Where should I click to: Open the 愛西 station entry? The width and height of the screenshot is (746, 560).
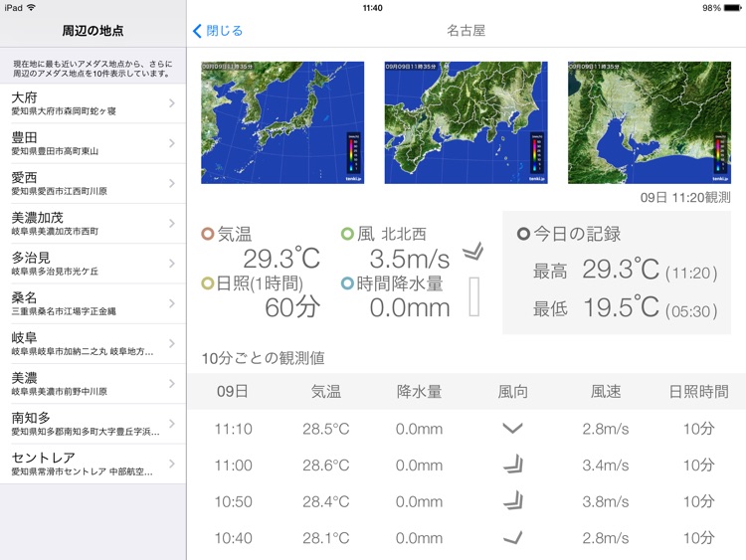[x=93, y=183]
